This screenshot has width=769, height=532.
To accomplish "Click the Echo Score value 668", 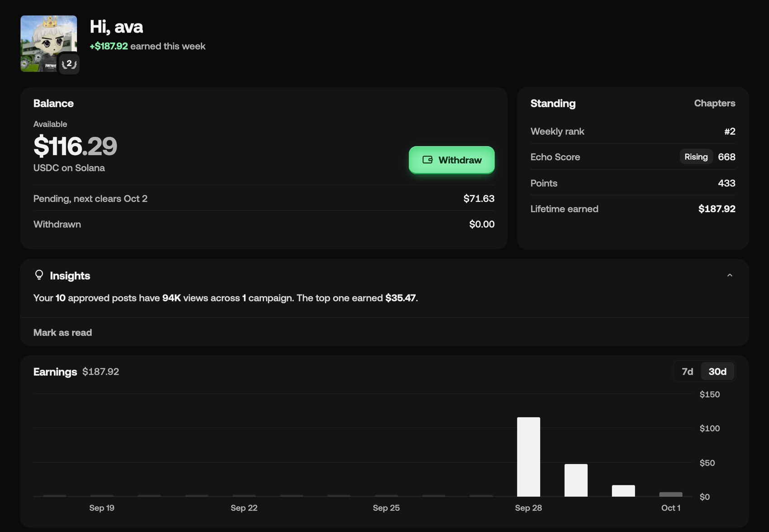I will pyautogui.click(x=726, y=157).
